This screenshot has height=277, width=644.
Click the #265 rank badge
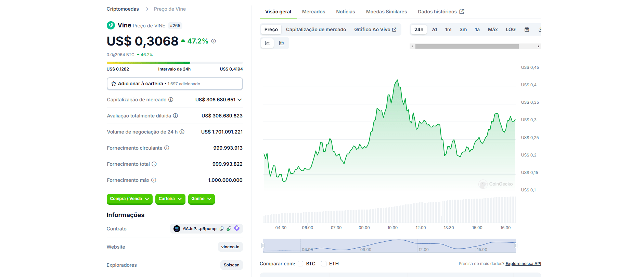[175, 26]
